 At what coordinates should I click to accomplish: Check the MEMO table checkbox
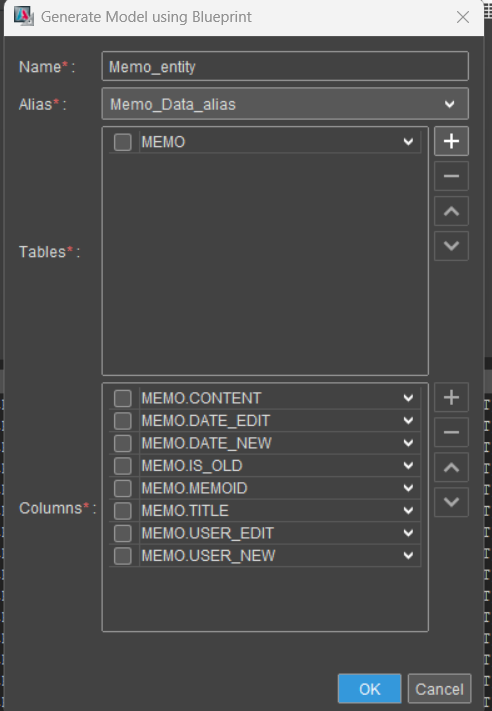pos(122,142)
